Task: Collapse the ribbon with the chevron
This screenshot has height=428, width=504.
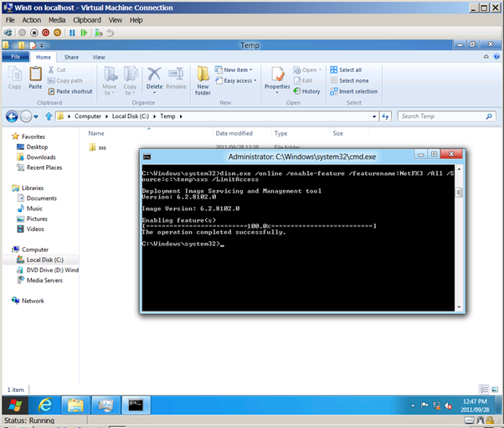Action: pos(486,57)
